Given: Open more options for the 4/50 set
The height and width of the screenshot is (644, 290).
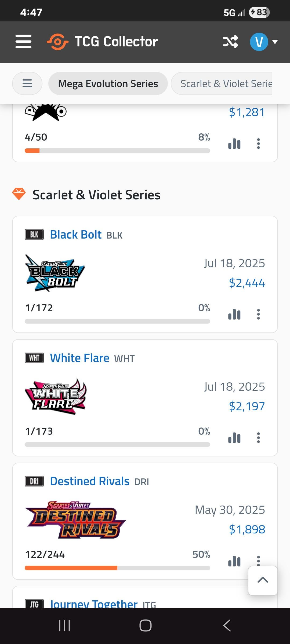Looking at the screenshot, I should (x=258, y=144).
